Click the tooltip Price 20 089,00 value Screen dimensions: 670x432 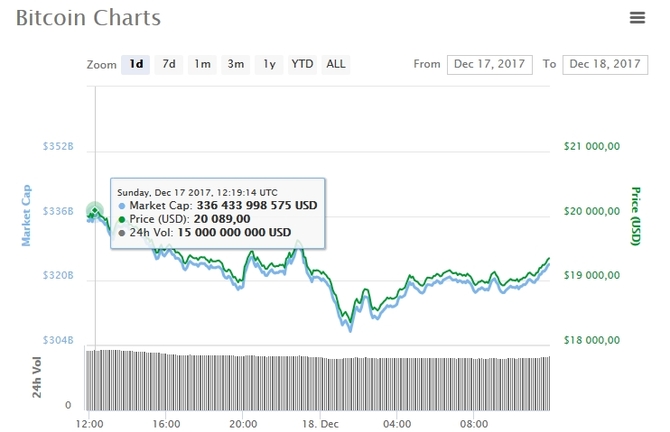(x=222, y=219)
